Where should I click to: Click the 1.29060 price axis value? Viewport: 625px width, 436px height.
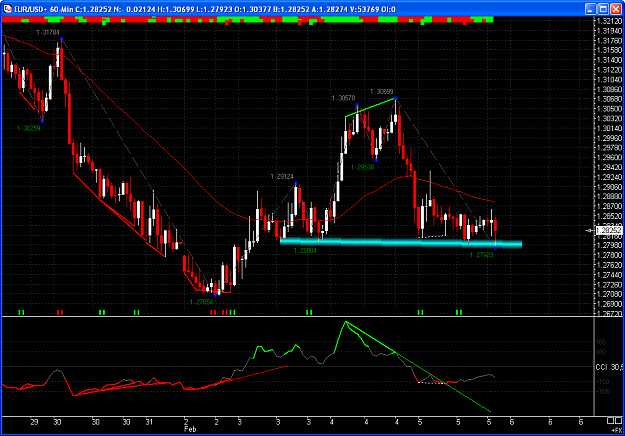(610, 187)
